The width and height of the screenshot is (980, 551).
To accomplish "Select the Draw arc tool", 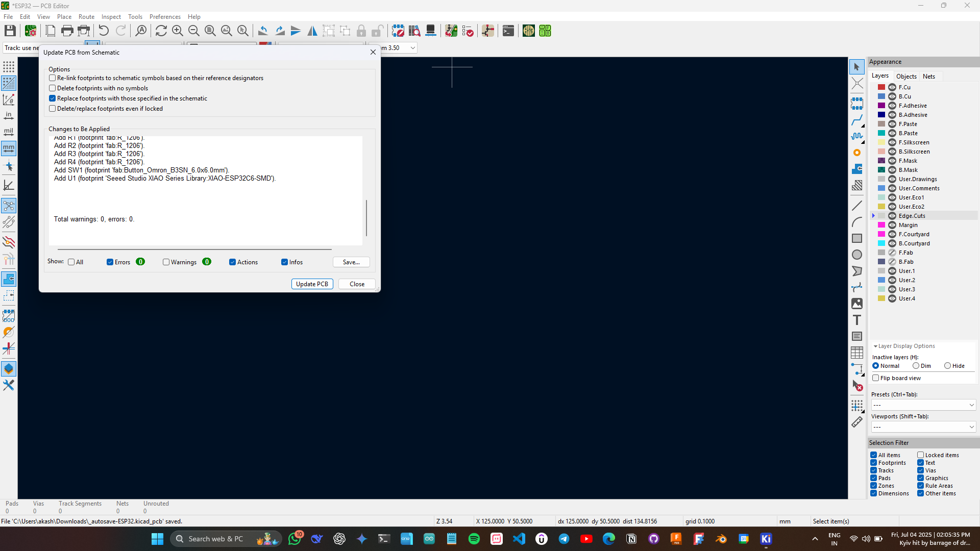I will [x=857, y=222].
